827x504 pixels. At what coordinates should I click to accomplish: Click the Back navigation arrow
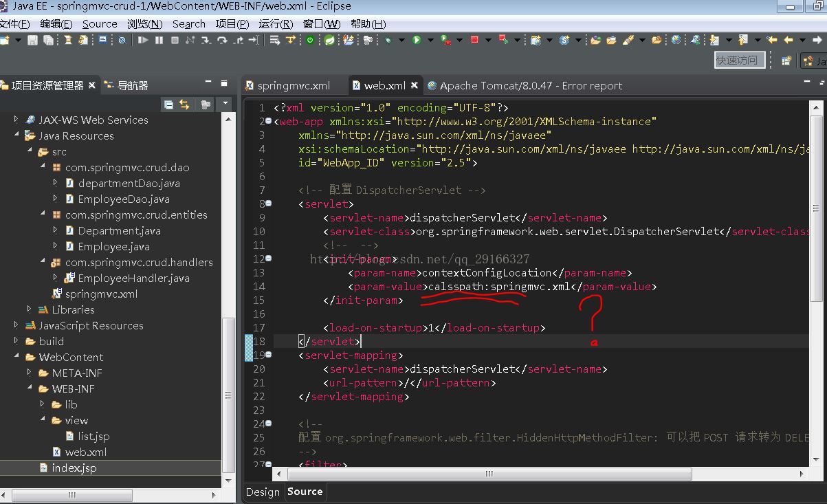point(789,41)
